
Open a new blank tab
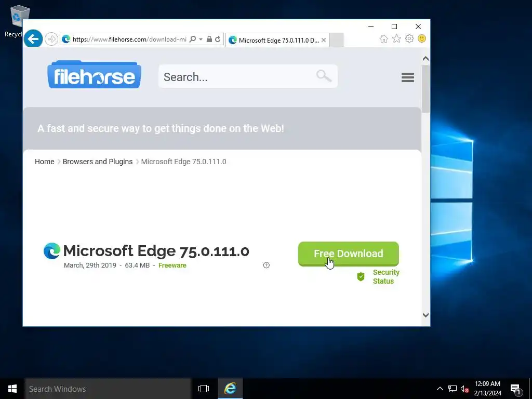click(336, 40)
